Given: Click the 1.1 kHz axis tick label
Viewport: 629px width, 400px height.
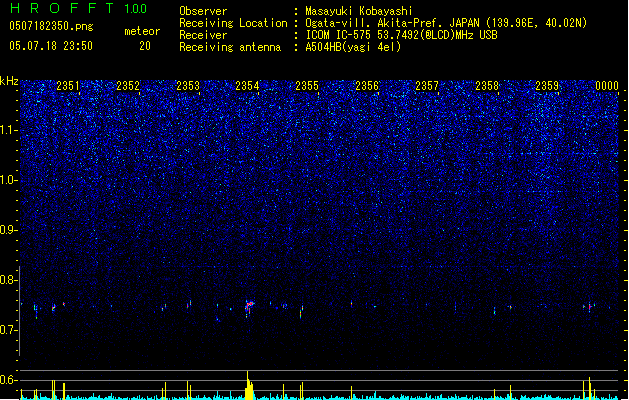Looking at the screenshot, I should pos(8,130).
